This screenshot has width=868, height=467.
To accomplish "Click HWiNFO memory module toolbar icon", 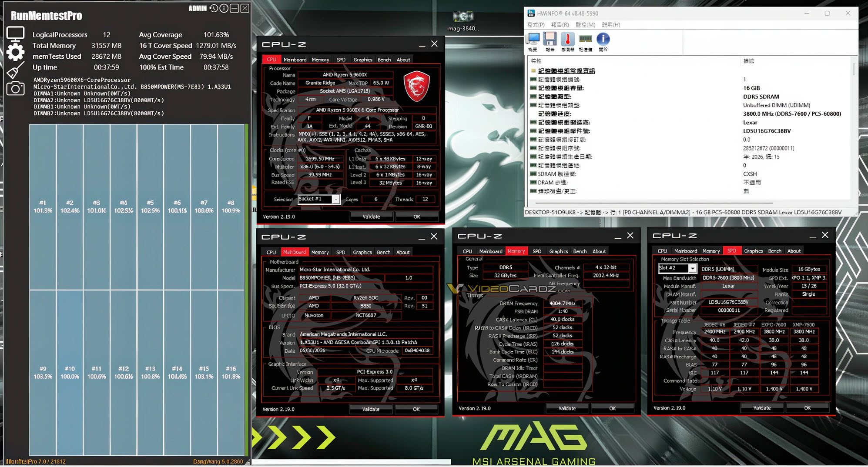I will tap(585, 39).
